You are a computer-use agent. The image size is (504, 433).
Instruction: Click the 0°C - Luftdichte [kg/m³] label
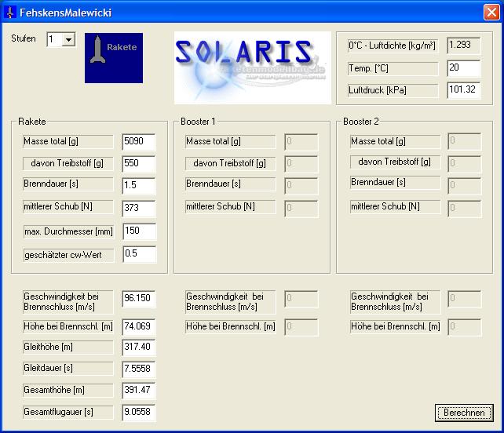[x=393, y=45]
